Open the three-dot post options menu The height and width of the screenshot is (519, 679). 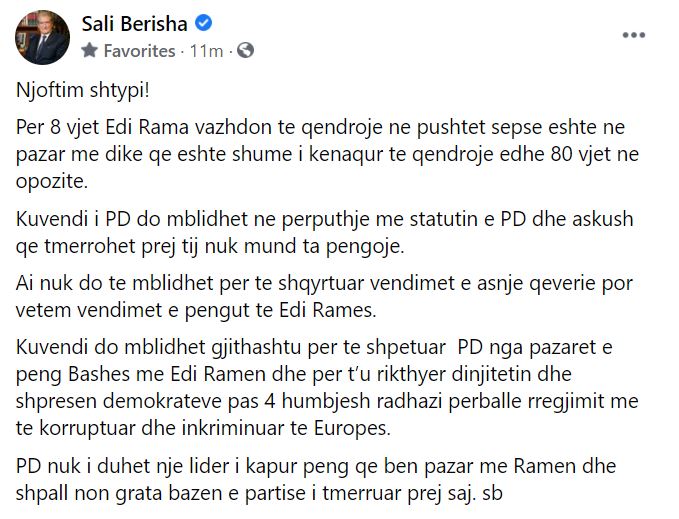click(x=634, y=35)
